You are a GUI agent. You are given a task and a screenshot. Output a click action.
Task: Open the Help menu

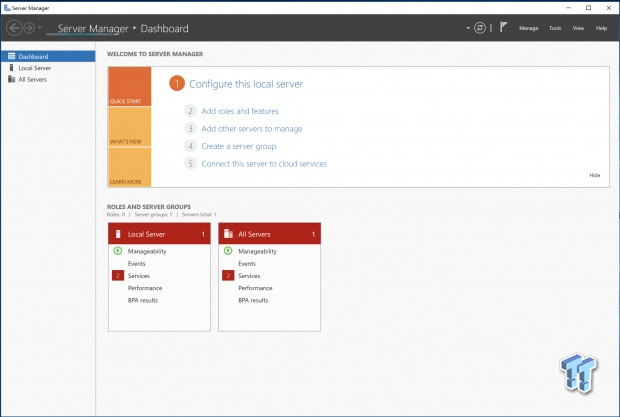(x=601, y=28)
